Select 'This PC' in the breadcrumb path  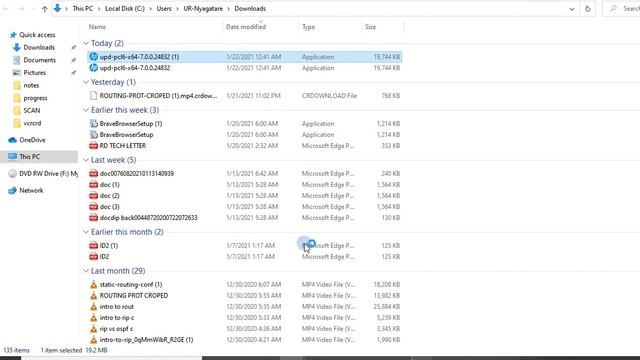click(x=83, y=9)
